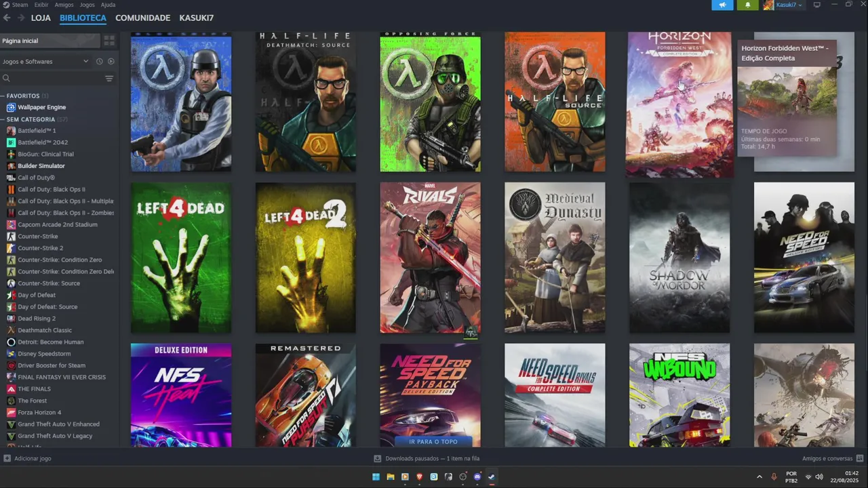Click Adicionar jogo

pos(27,458)
